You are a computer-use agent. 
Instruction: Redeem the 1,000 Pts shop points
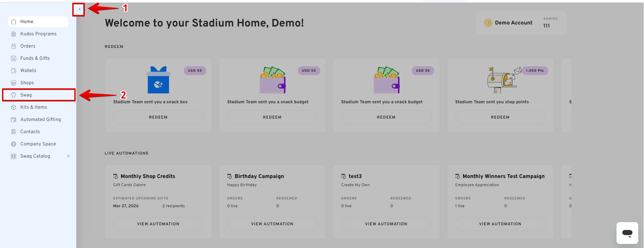(x=500, y=117)
